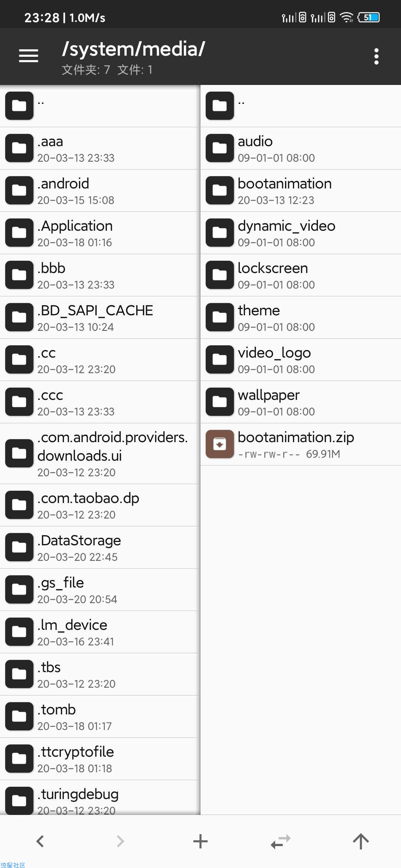Go to parent directory in right panel
401x868 pixels.
pyautogui.click(x=301, y=106)
